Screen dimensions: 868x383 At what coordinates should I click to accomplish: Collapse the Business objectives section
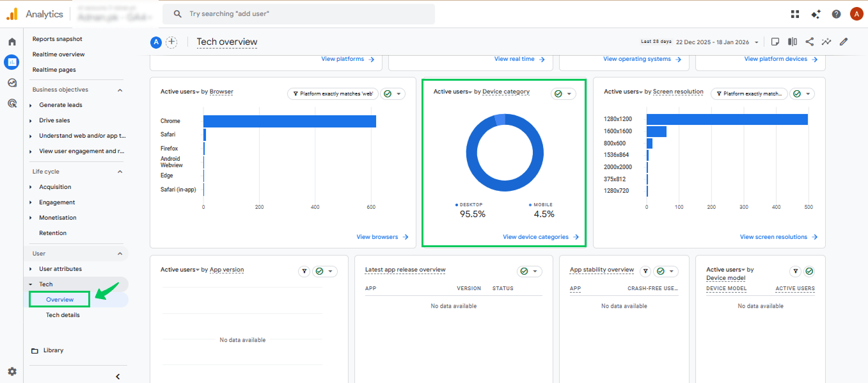point(120,90)
